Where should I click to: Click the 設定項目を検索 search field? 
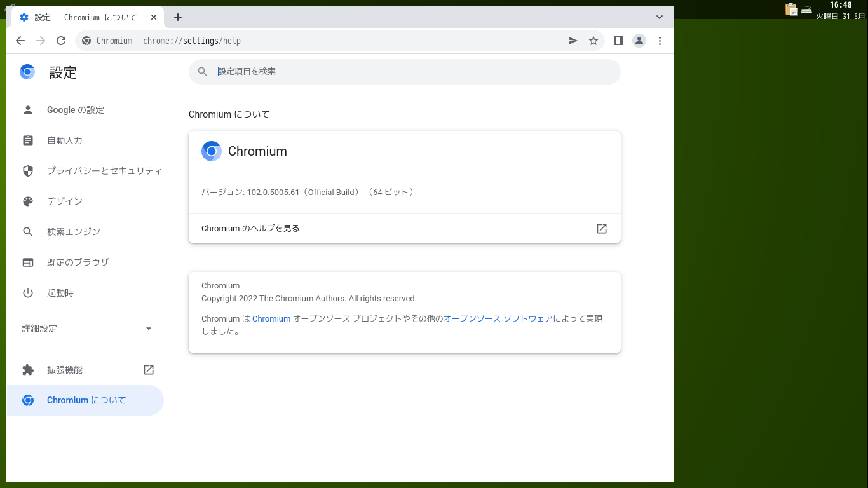click(x=405, y=72)
